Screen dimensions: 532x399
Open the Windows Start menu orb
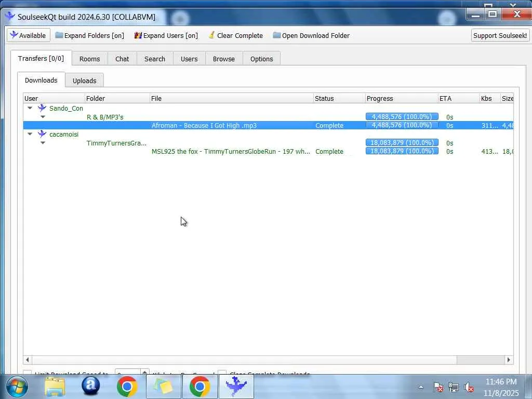[x=17, y=387]
